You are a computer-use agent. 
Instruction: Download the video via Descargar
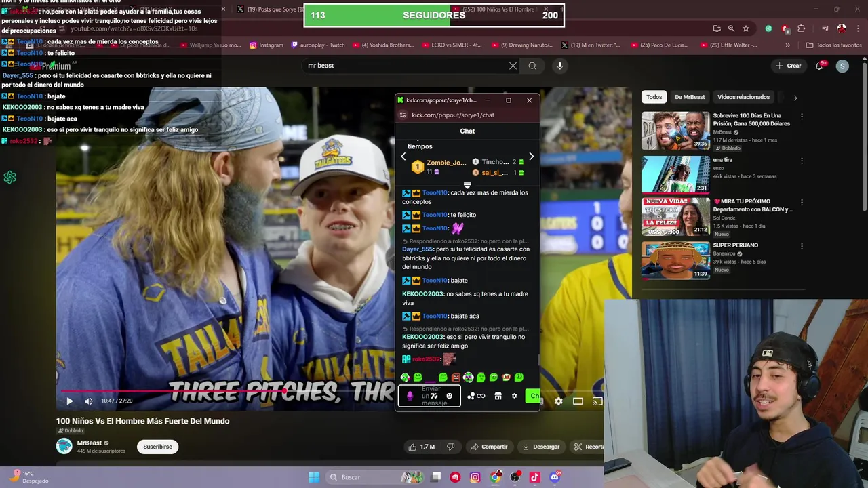541,447
